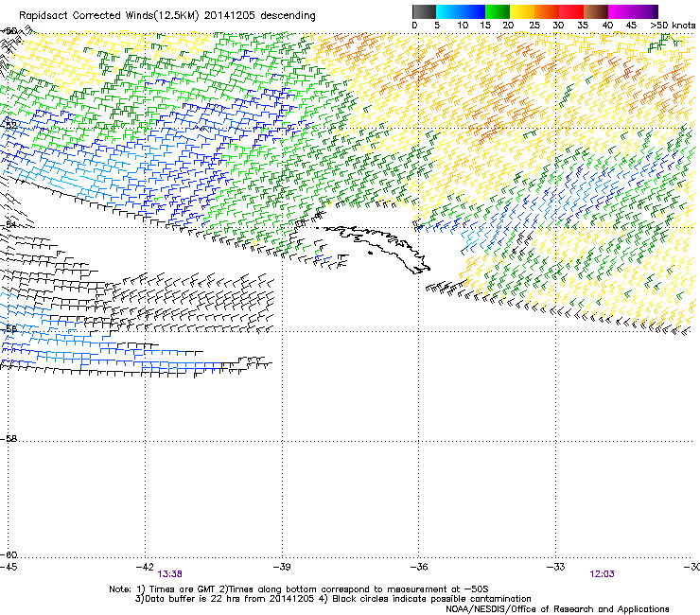Viewport: 700px width, 615px height.
Task: Click the red 30–35 knots legend swatch
Action: tap(571, 11)
